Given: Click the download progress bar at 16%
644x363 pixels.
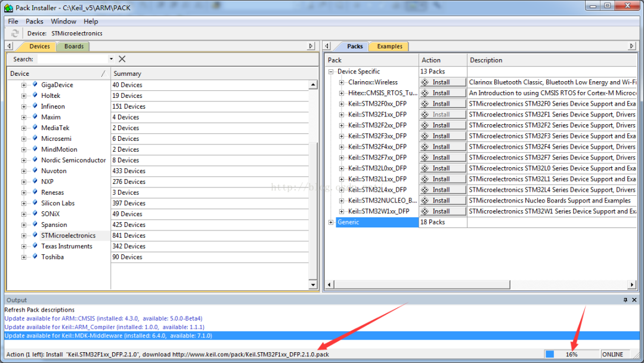Looking at the screenshot, I should click(x=571, y=354).
